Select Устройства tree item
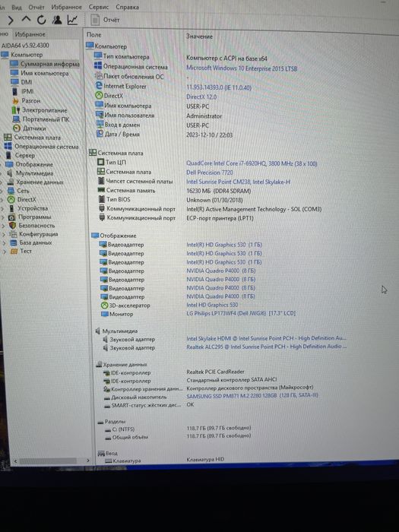The image size is (399, 532). point(29,208)
